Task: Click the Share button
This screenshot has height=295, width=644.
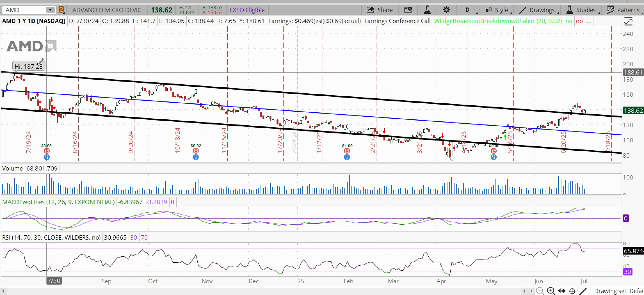Action: coord(380,10)
